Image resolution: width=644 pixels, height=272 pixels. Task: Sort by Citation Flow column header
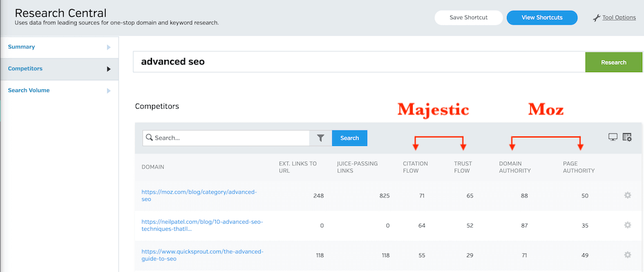coord(415,167)
